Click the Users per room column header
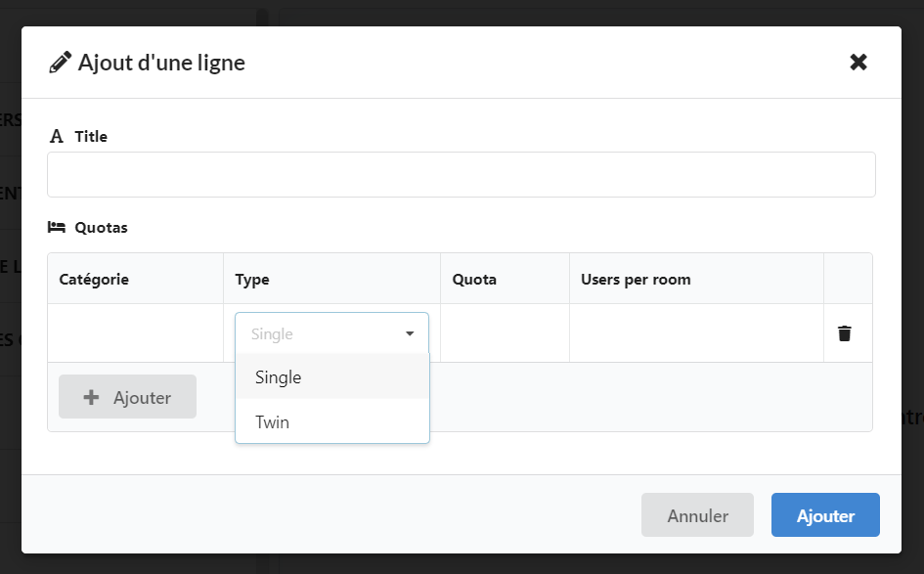This screenshot has height=574, width=924. tap(636, 279)
